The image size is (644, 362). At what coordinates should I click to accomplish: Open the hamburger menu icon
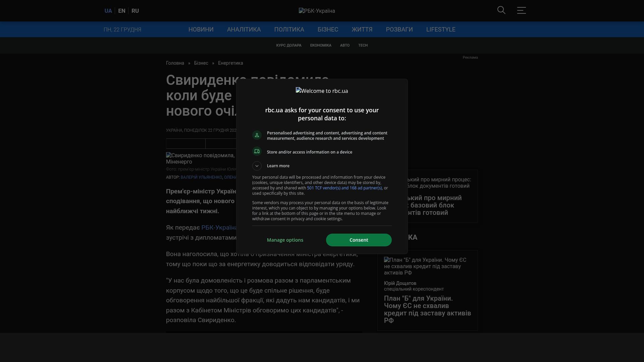coord(521,10)
